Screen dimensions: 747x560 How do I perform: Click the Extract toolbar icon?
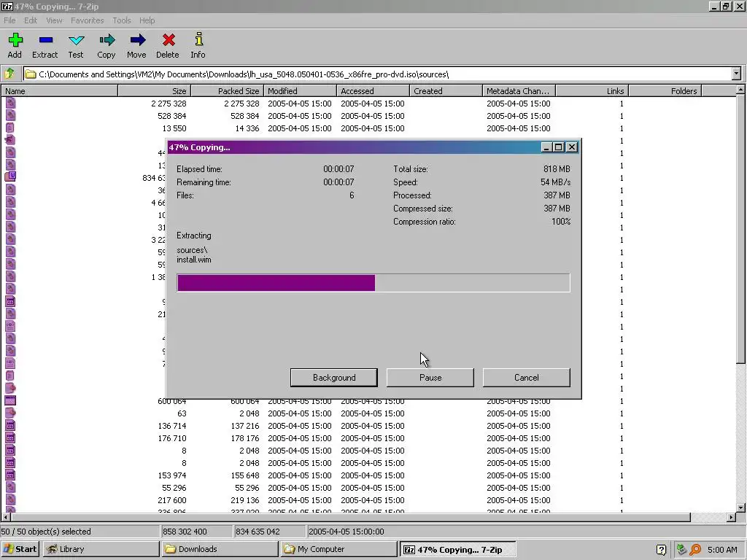[45, 40]
